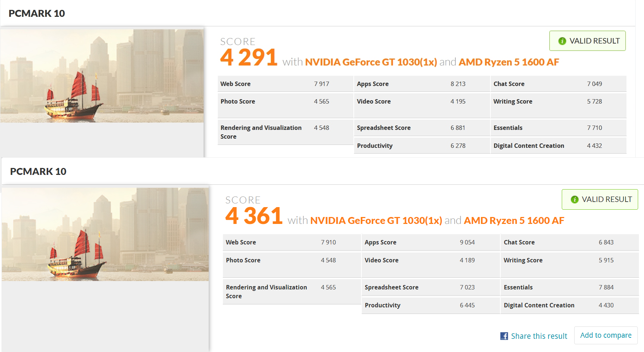Select the large 4 361 overall score number
Screen dimensions: 644x352
coord(254,216)
